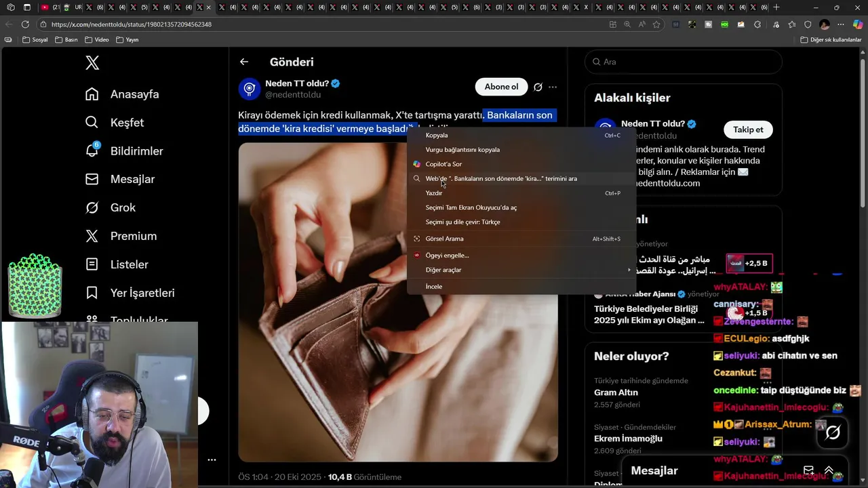Open the Favorites list icon in toolbar
The height and width of the screenshot is (488, 868).
[792, 24]
